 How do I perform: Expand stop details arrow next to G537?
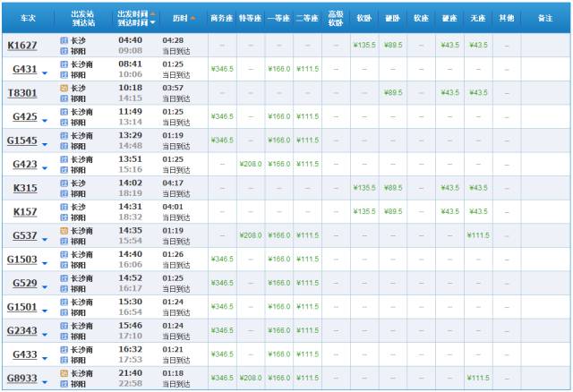pos(45,239)
